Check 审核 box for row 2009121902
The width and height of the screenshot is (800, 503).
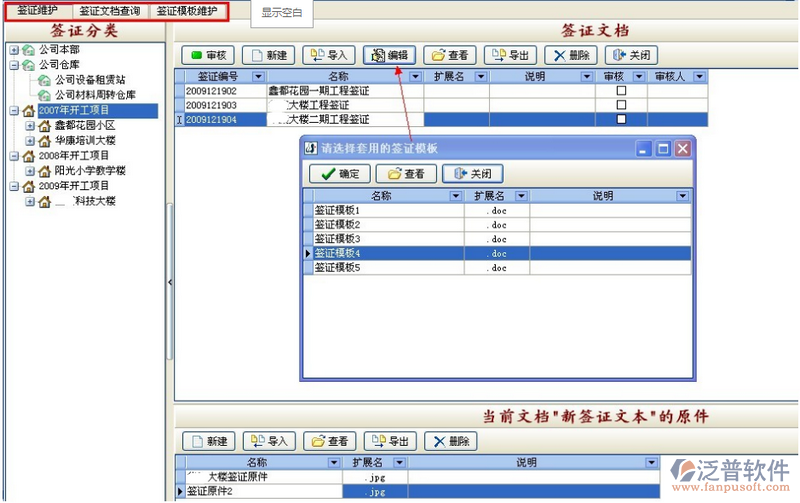pos(621,91)
